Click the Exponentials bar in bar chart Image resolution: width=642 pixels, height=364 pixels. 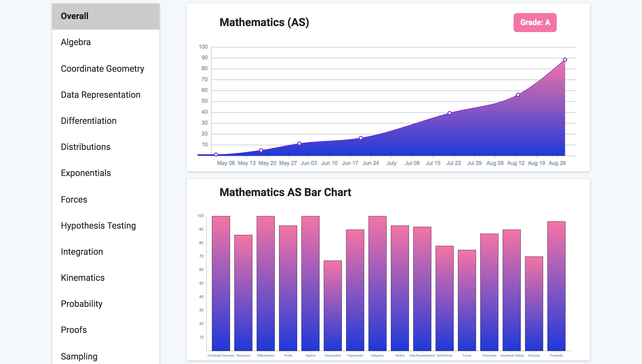click(333, 305)
